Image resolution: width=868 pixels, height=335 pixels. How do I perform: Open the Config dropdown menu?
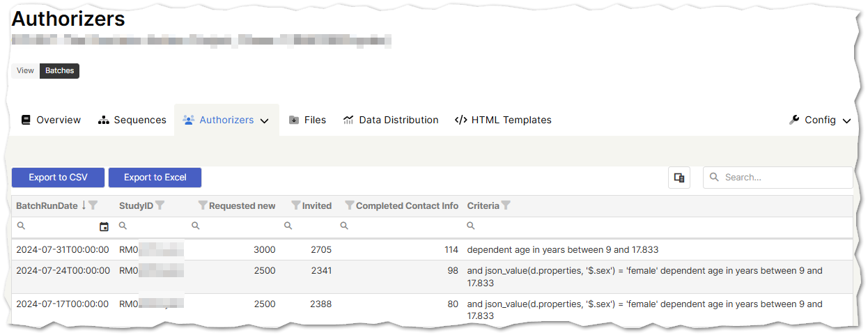click(821, 120)
